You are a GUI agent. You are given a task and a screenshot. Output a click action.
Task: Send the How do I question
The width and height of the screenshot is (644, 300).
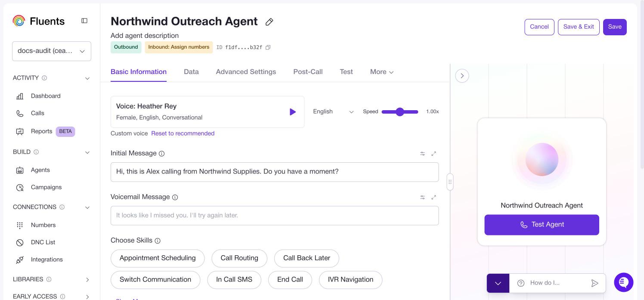point(594,283)
